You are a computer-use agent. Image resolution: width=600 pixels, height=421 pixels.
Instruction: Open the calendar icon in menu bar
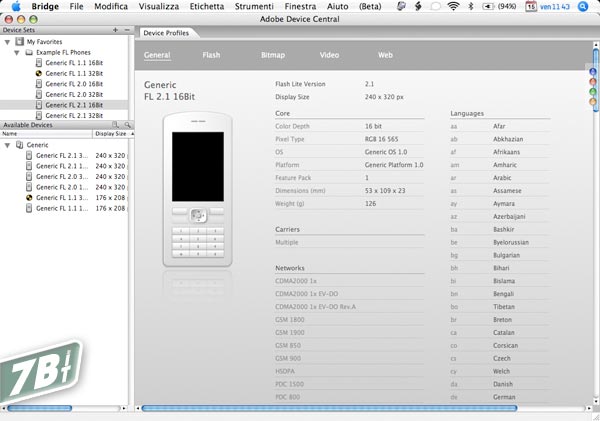point(531,7)
